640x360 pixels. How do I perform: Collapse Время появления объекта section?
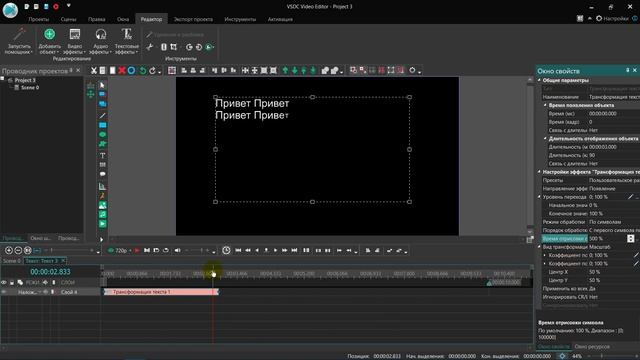tap(545, 105)
